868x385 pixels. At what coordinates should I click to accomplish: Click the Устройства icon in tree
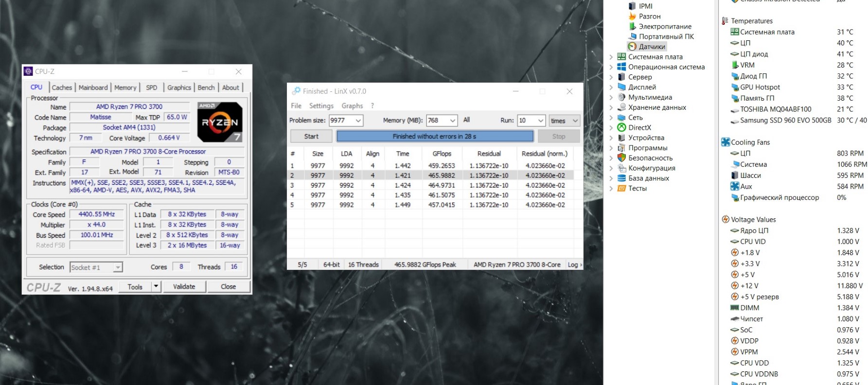[621, 138]
